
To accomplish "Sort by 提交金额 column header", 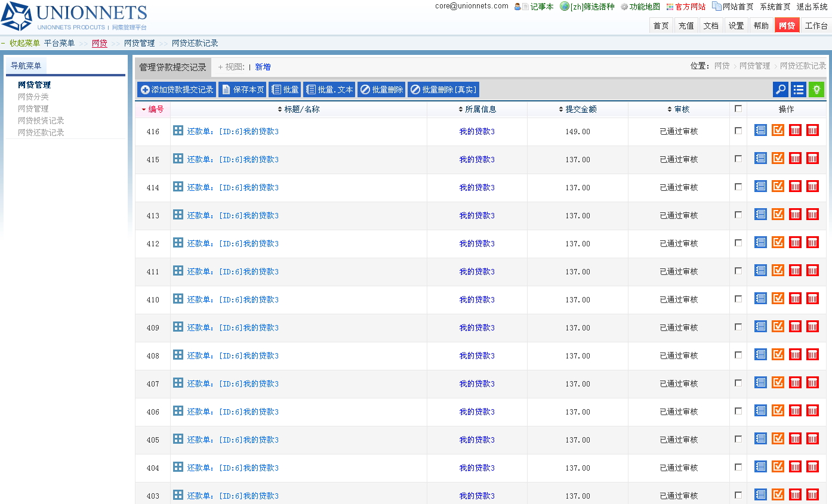I will (x=578, y=109).
